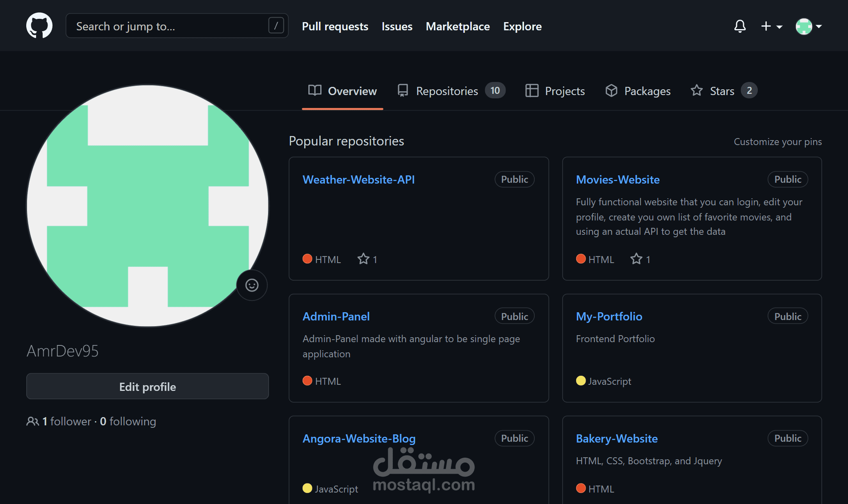
Task: Click the HTML color dot on Admin-Panel
Action: pos(307,381)
